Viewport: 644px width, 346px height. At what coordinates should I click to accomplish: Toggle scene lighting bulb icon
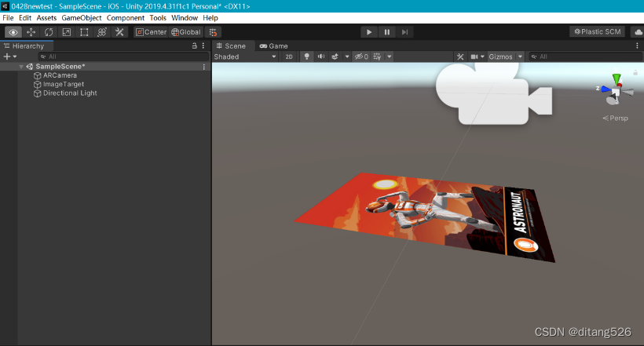click(306, 56)
